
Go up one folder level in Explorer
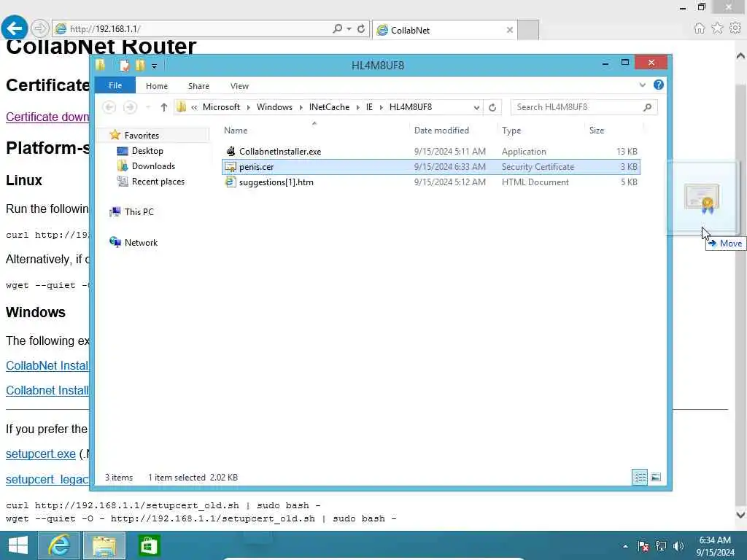pos(164,107)
